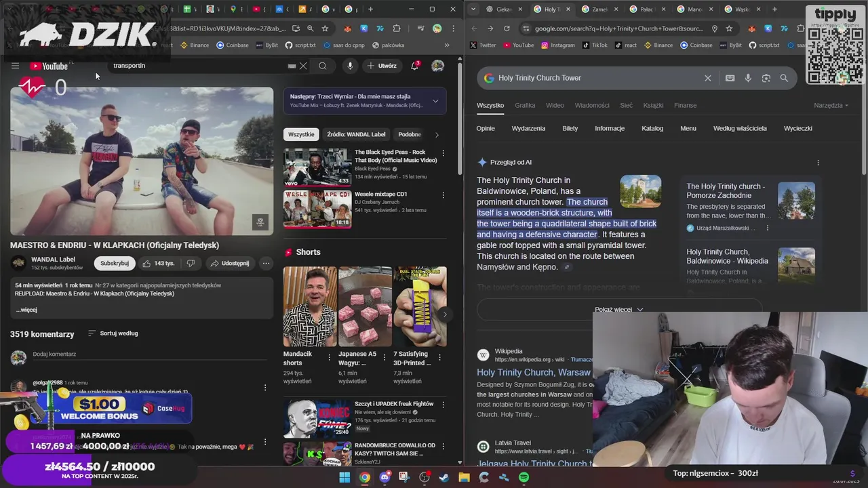Viewport: 868px width, 488px height.
Task: Select Wszystkie filter chip
Action: coord(301,134)
